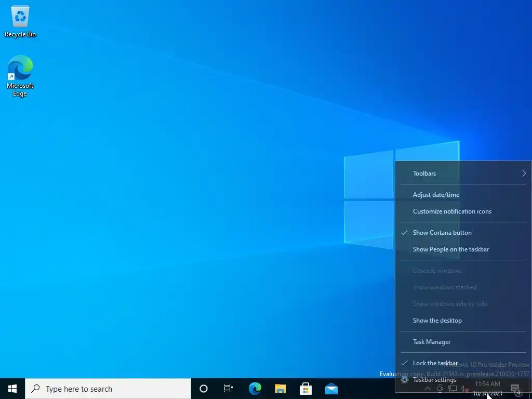Open the Windows Start button
This screenshot has width=532, height=399.
(x=12, y=389)
